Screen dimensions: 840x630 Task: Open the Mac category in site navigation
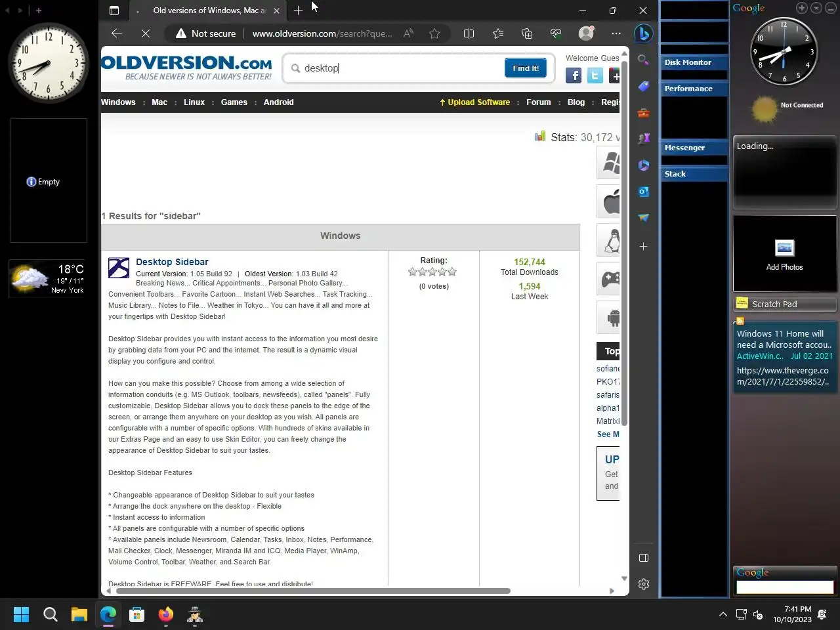coord(159,102)
